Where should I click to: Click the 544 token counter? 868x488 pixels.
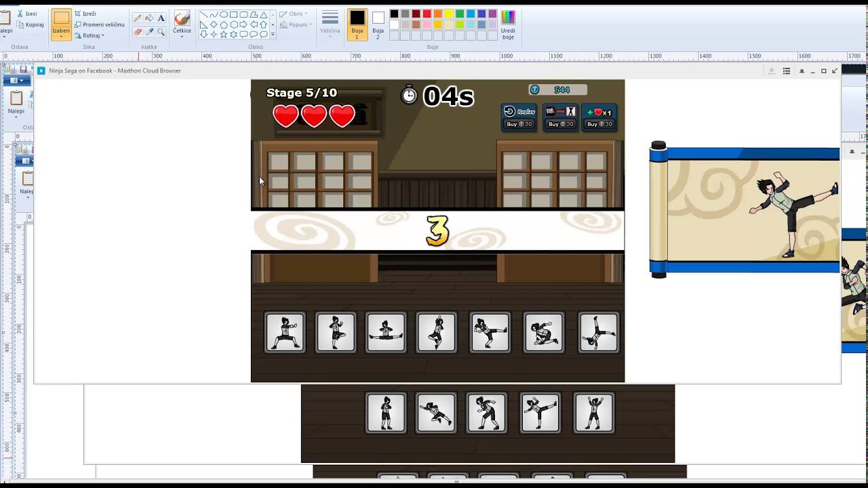tap(557, 89)
